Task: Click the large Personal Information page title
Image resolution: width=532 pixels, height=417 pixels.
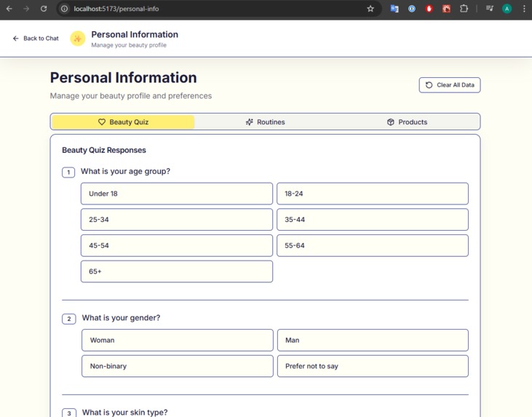Action: coord(123,78)
